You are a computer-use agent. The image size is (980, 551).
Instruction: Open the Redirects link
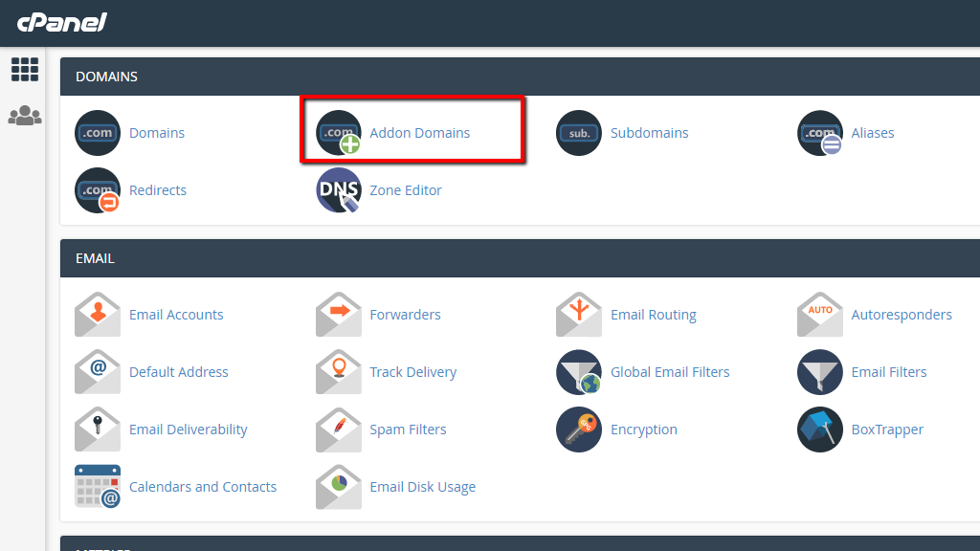(158, 190)
